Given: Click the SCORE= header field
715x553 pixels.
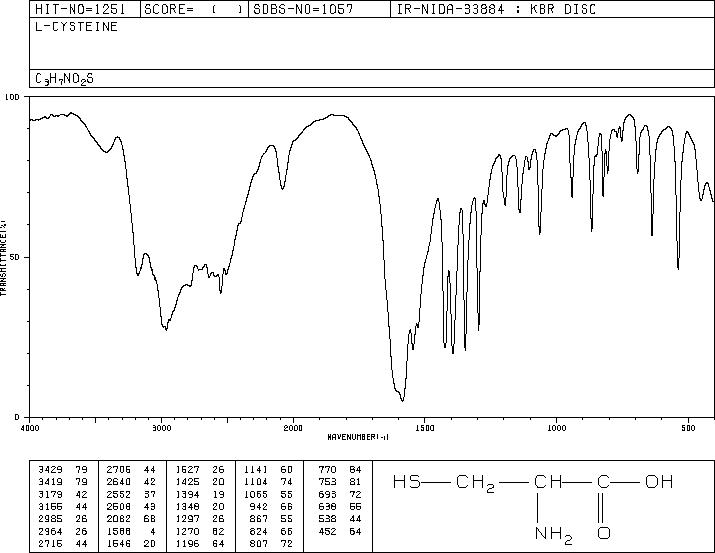Looking at the screenshot, I should (193, 9).
